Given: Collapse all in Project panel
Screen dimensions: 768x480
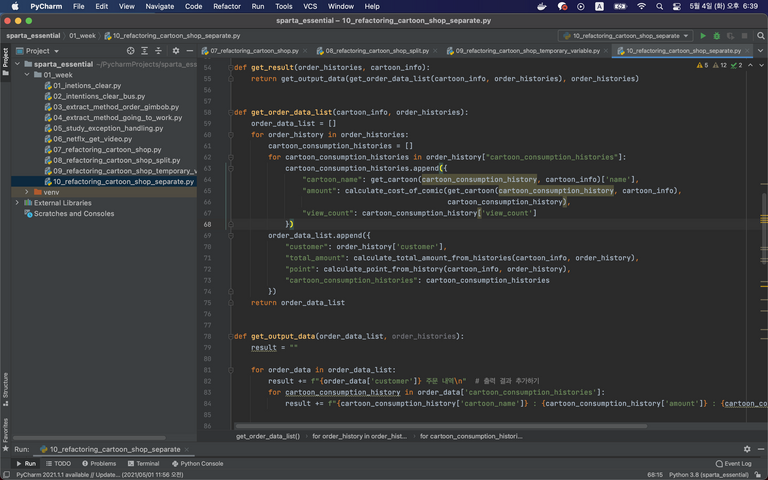Looking at the screenshot, I should coord(158,51).
